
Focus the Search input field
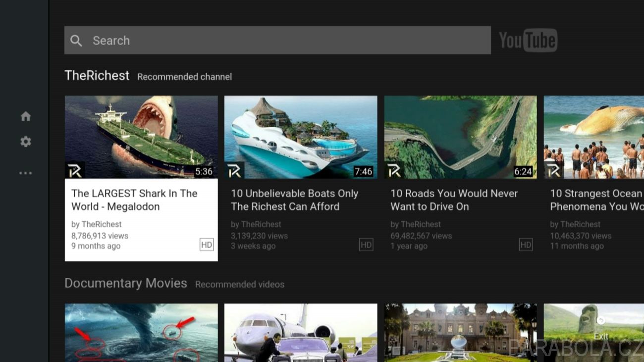click(277, 40)
